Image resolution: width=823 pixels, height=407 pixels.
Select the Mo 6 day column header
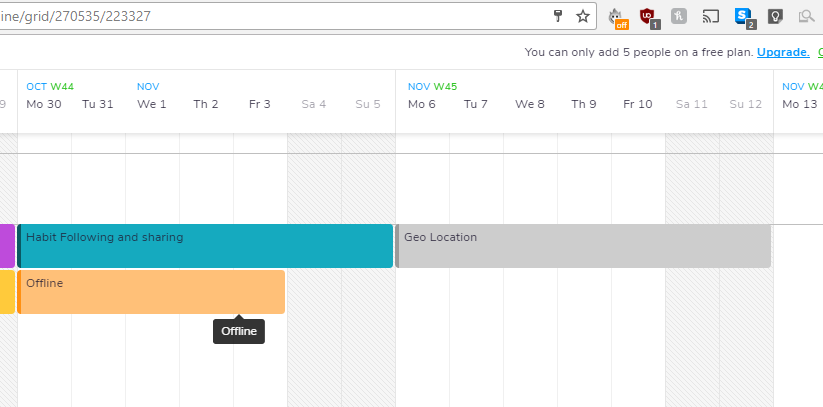coord(421,104)
